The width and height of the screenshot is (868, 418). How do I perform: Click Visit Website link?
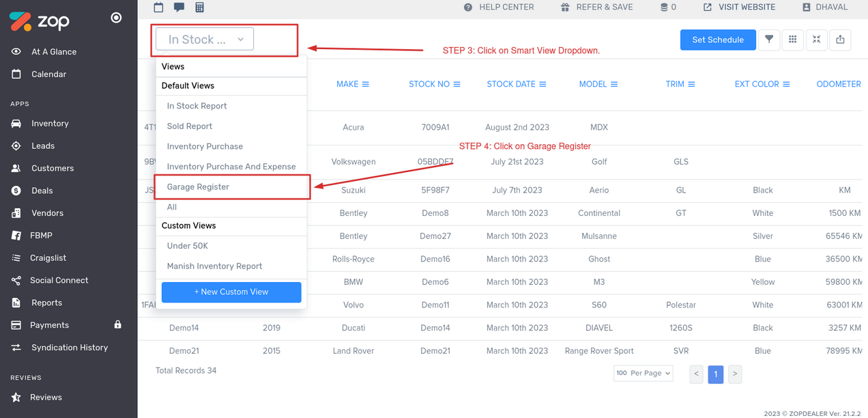click(739, 7)
